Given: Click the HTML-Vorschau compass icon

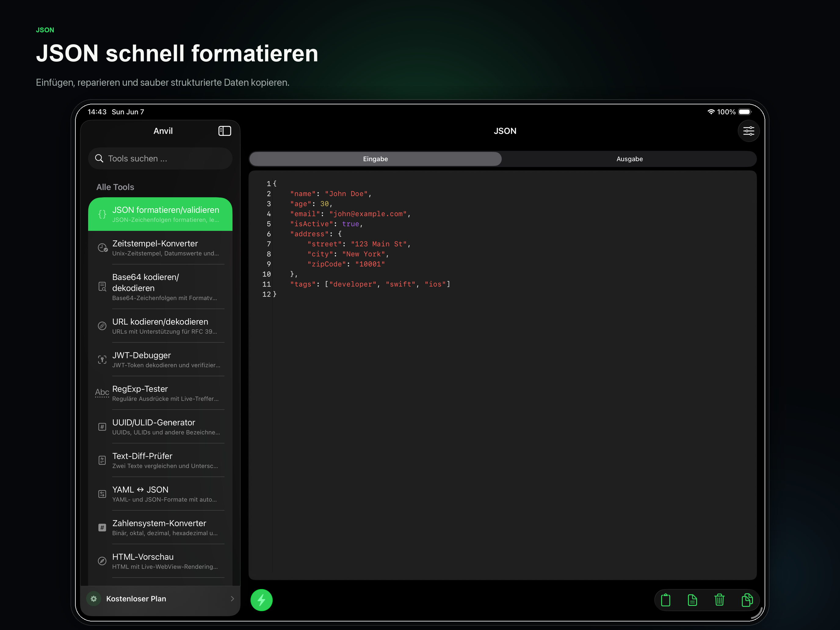Looking at the screenshot, I should pyautogui.click(x=102, y=561).
